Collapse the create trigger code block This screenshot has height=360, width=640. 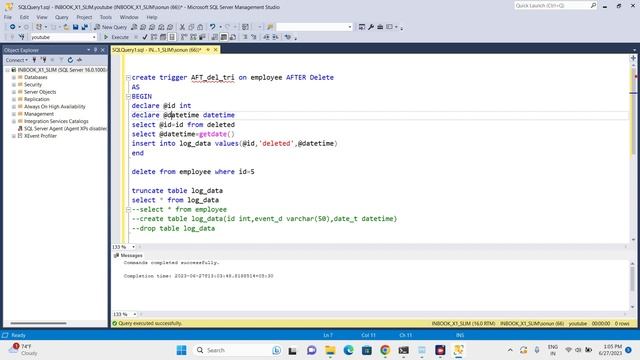pos(128,77)
